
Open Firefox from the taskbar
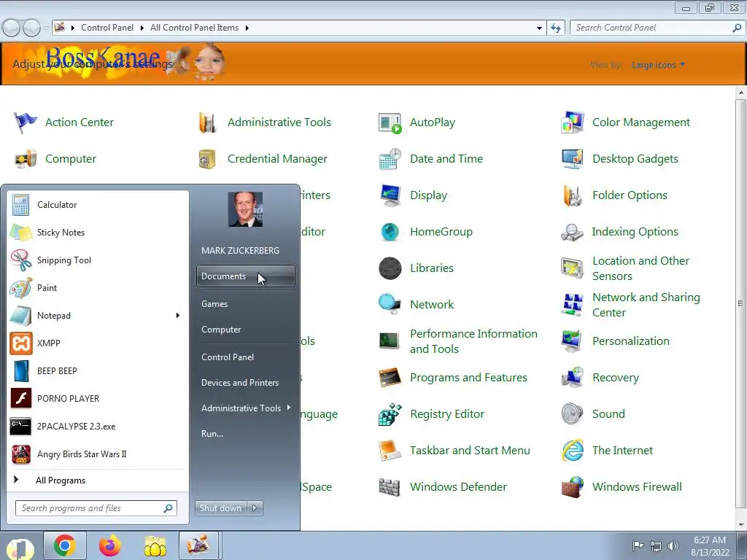[110, 545]
